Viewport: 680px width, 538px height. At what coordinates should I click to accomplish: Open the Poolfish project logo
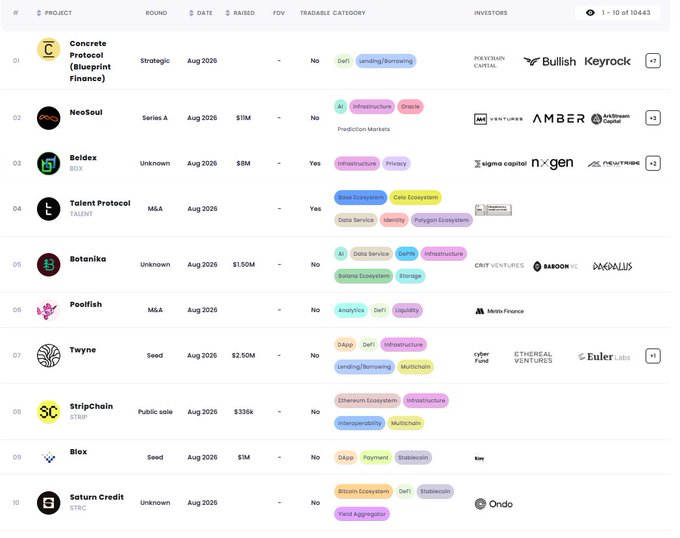coord(49,310)
